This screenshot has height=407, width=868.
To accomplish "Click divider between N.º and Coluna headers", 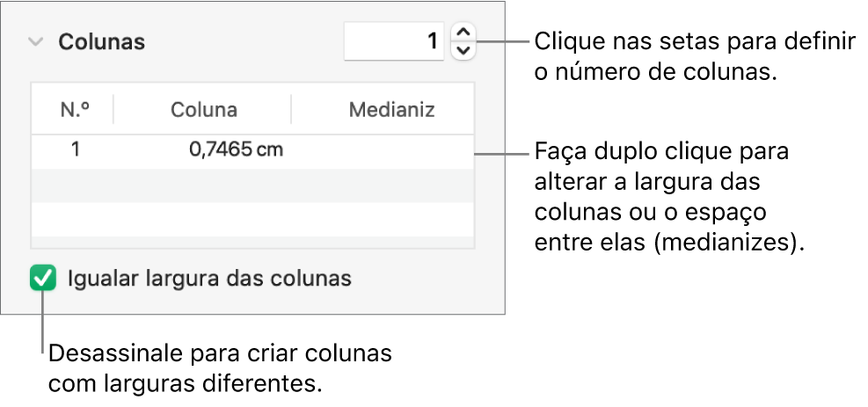I will (113, 110).
